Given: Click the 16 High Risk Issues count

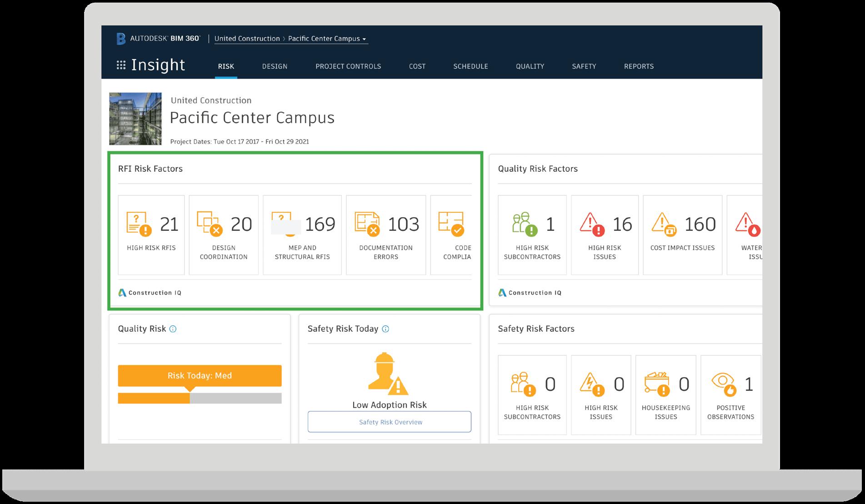Looking at the screenshot, I should [x=622, y=224].
